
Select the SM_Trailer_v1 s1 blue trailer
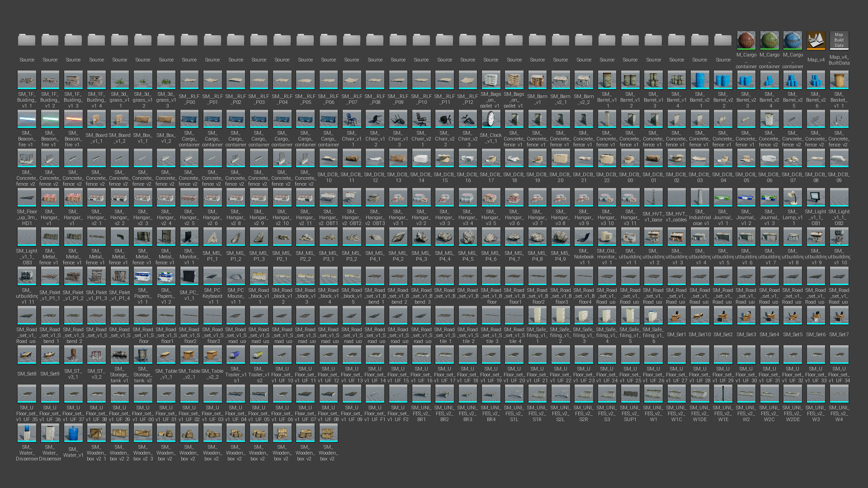(x=236, y=355)
